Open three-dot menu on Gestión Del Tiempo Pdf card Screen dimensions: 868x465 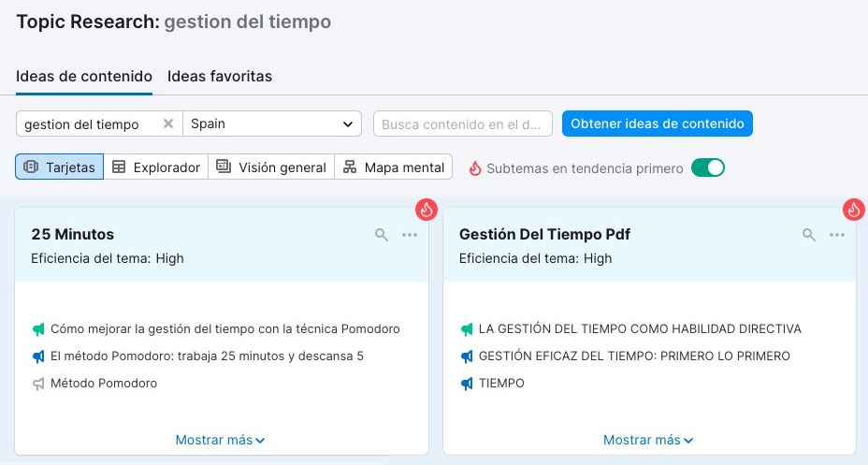pos(837,235)
